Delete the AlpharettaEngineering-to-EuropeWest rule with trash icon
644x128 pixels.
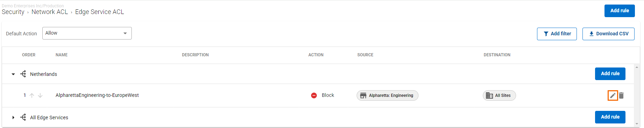[621, 95]
